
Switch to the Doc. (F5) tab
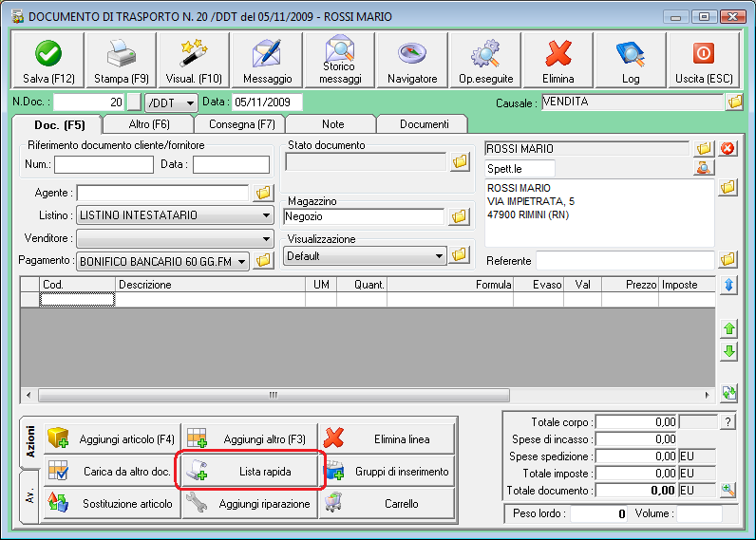[x=59, y=125]
